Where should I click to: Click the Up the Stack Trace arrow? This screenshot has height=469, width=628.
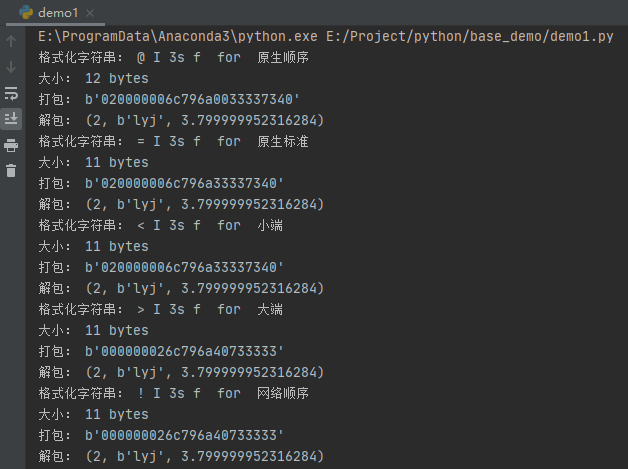click(x=11, y=40)
